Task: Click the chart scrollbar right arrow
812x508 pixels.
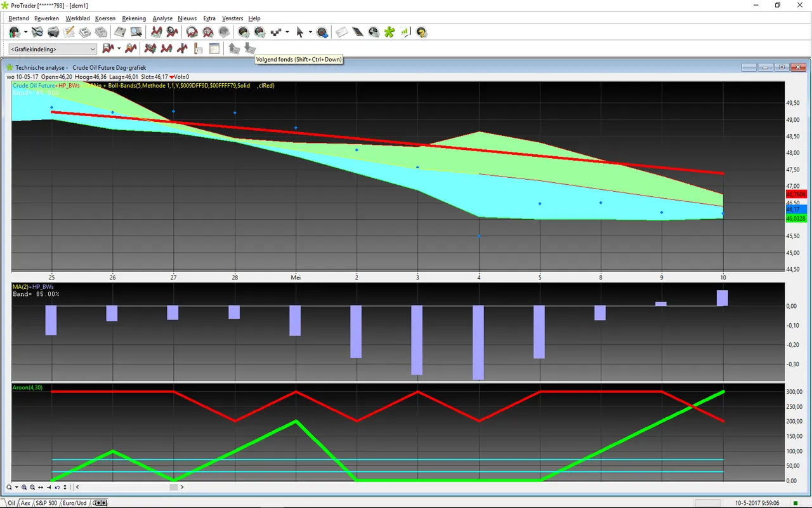Action: point(182,487)
